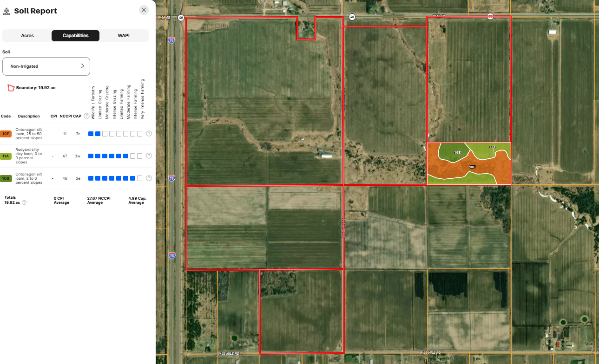The image size is (599, 364).
Task: Click the chevron arrow in Soil selector
Action: point(83,66)
